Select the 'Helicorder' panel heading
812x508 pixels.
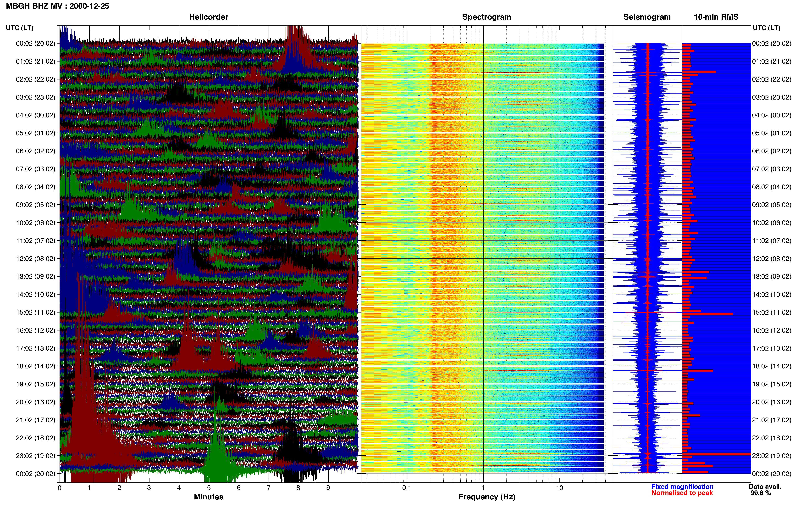[209, 17]
